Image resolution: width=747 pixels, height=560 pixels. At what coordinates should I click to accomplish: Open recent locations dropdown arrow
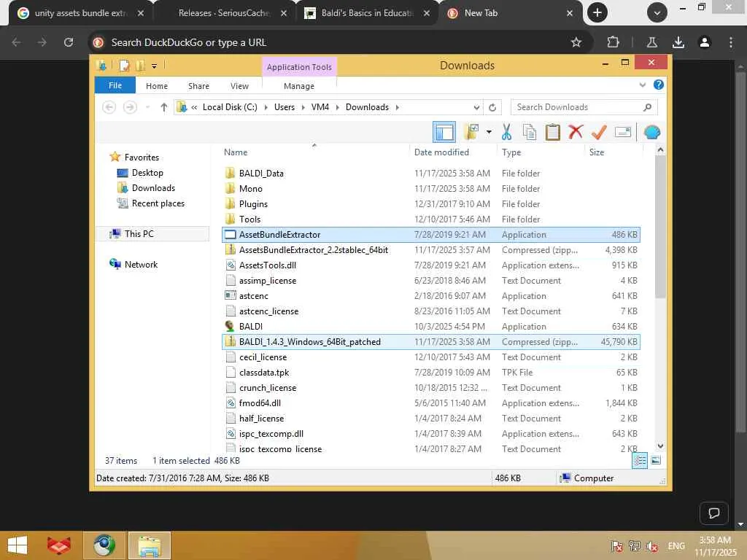tap(147, 107)
